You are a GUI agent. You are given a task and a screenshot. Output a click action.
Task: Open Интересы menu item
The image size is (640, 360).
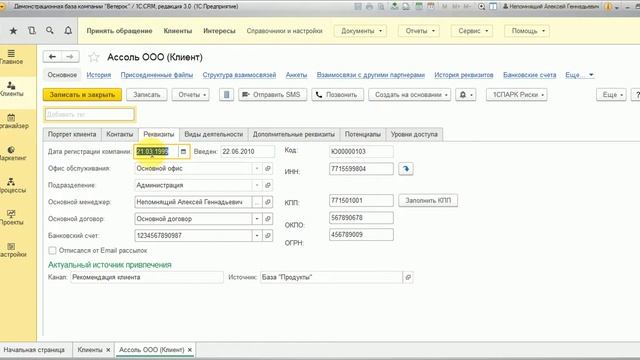coord(219,31)
